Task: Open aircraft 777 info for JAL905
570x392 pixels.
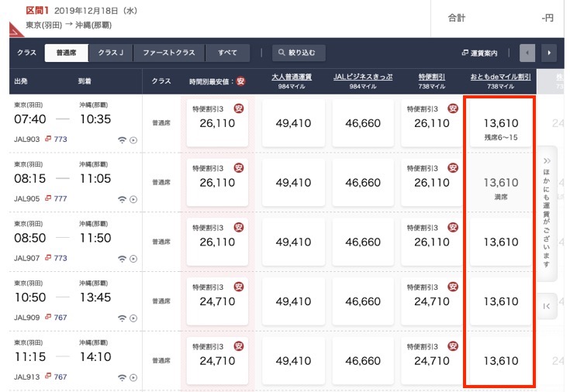Action: (x=56, y=199)
